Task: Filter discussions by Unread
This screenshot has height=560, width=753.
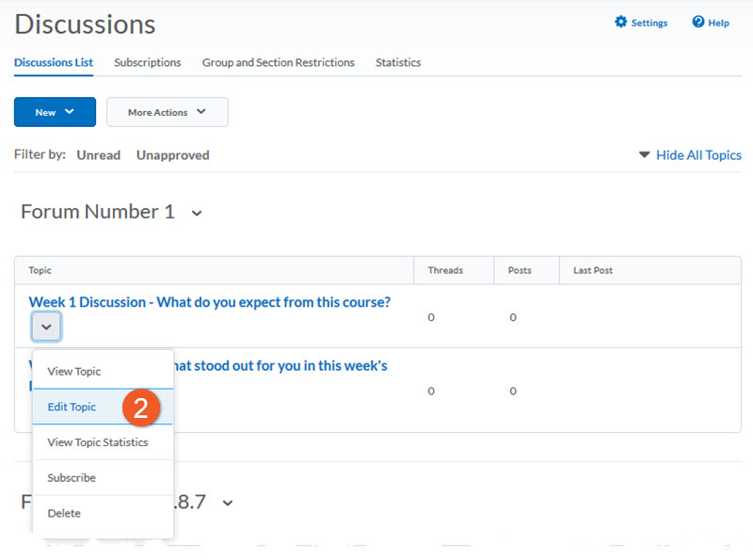Action: point(98,155)
